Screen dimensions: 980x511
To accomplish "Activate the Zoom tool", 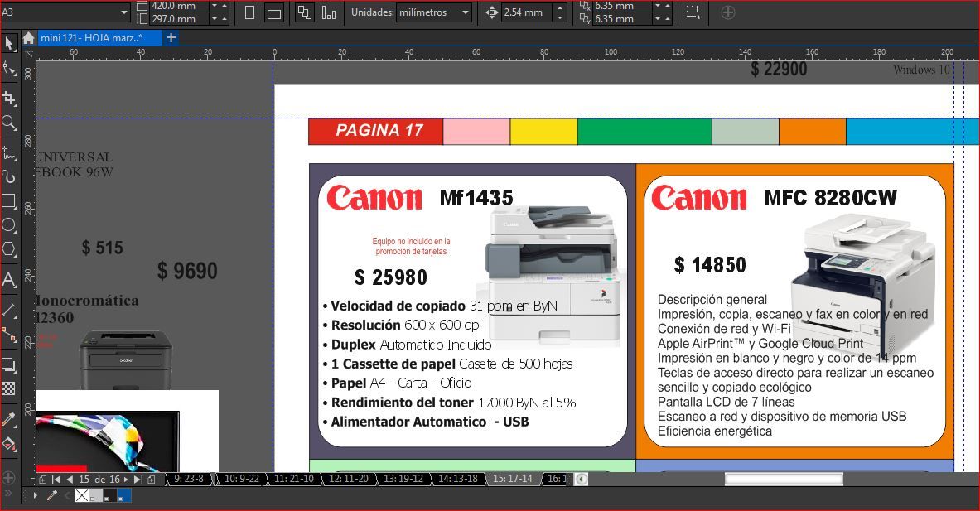I will 9,123.
